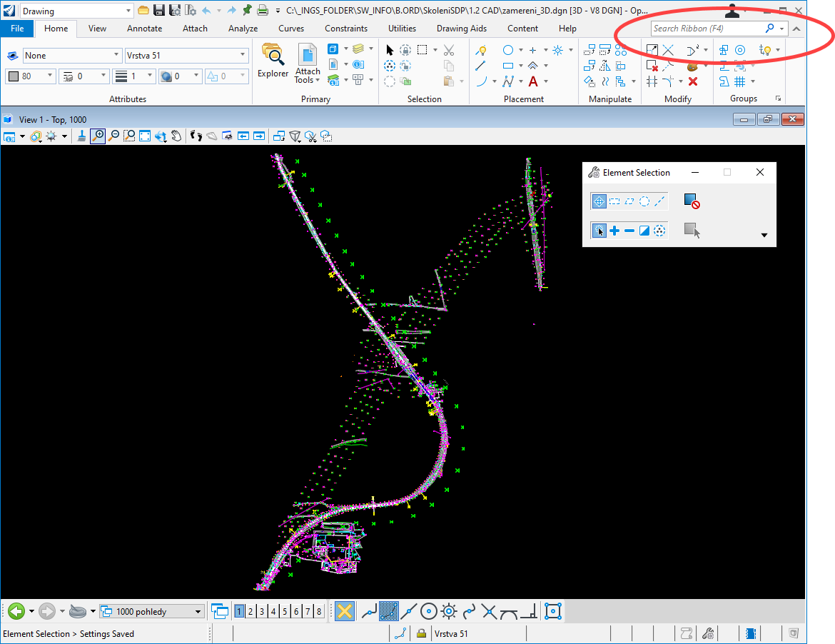Select Subtract mode minus in Element Selection
This screenshot has width=835, height=644.
tap(629, 231)
